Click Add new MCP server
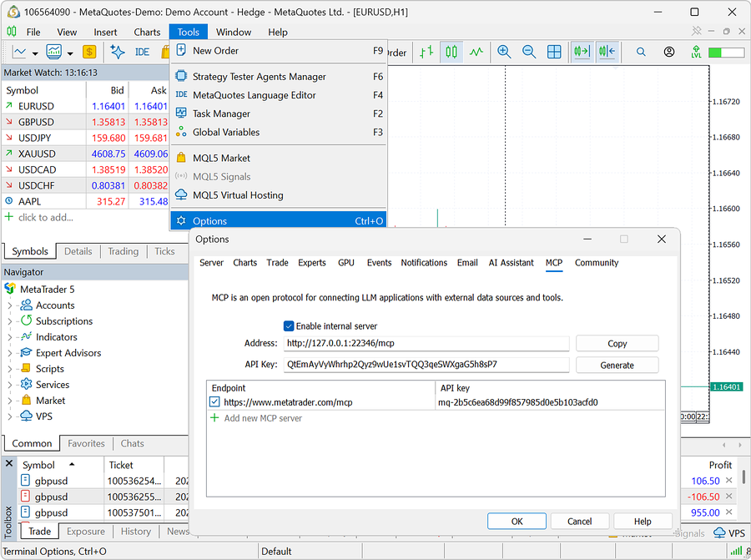The height and width of the screenshot is (560, 751). (263, 418)
